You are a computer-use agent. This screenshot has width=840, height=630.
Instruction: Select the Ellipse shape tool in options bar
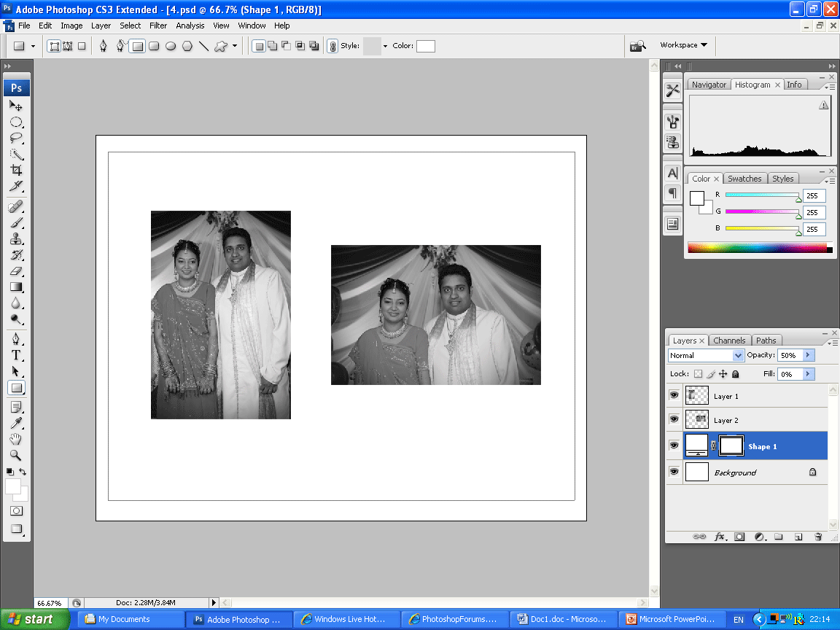(x=171, y=46)
